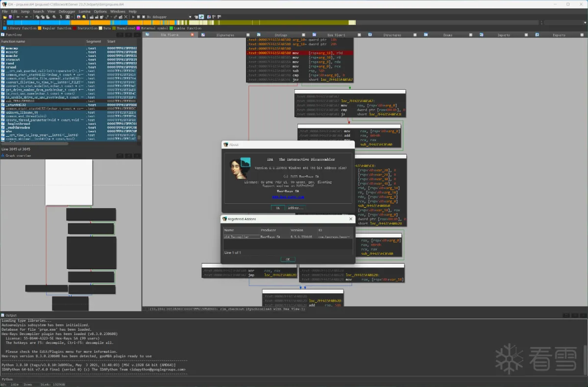This screenshot has height=387, width=588.
Task: Switch to the Hex View-1 tab
Action: click(336, 35)
